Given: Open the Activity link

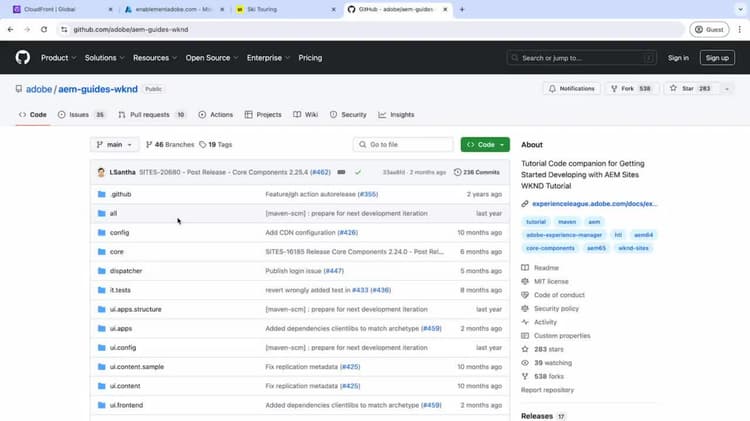Looking at the screenshot, I should click(x=545, y=322).
